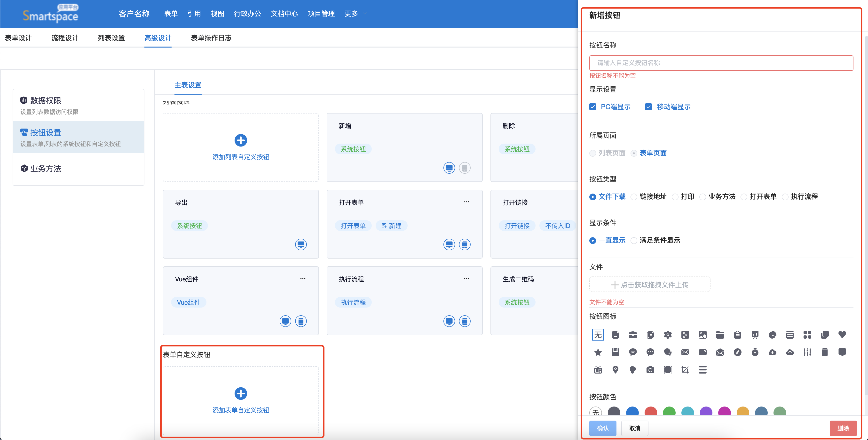Switch to the 流程设计 tab

coord(65,38)
